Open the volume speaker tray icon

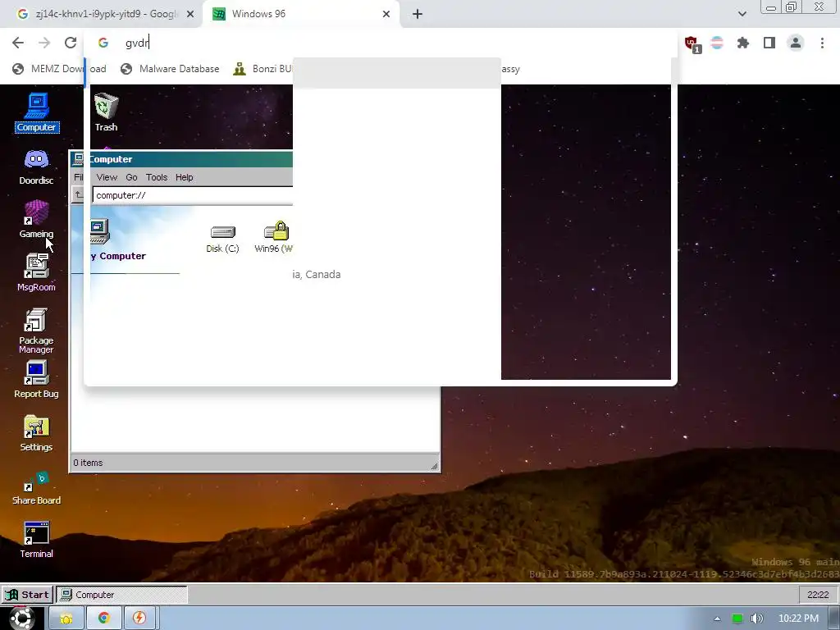tap(756, 619)
